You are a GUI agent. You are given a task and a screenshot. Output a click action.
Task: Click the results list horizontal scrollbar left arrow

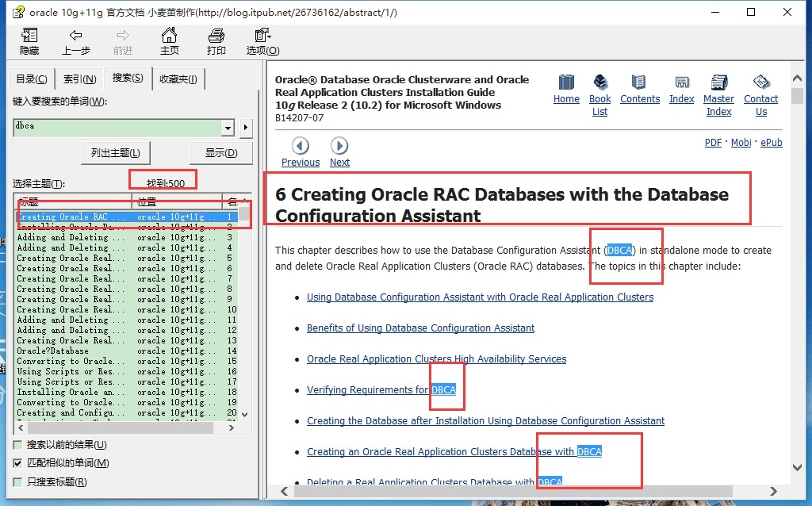21,427
